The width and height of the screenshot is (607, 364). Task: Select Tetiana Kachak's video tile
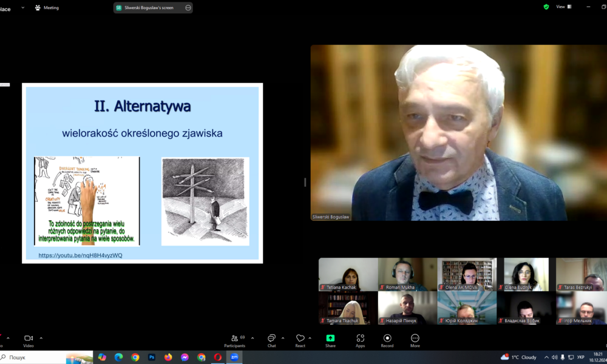(348, 274)
